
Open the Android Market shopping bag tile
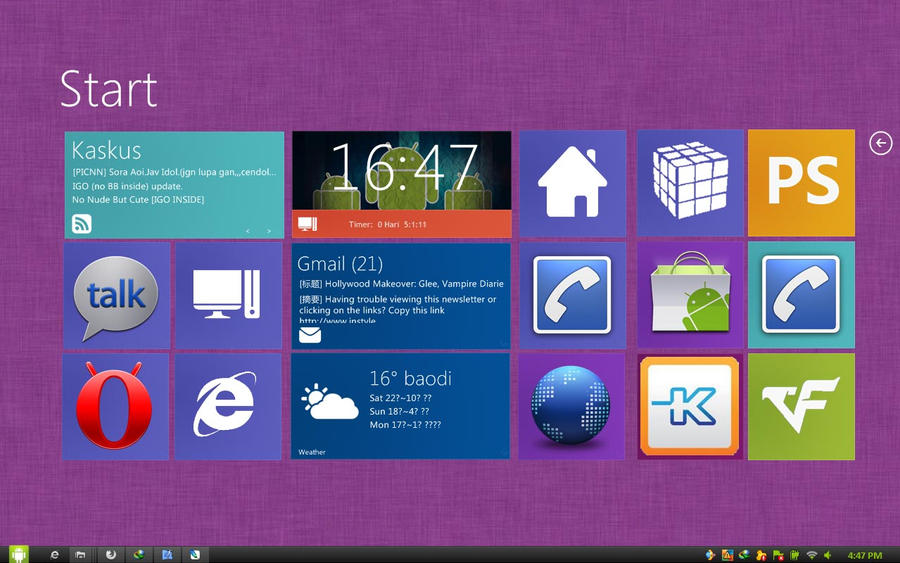click(690, 295)
